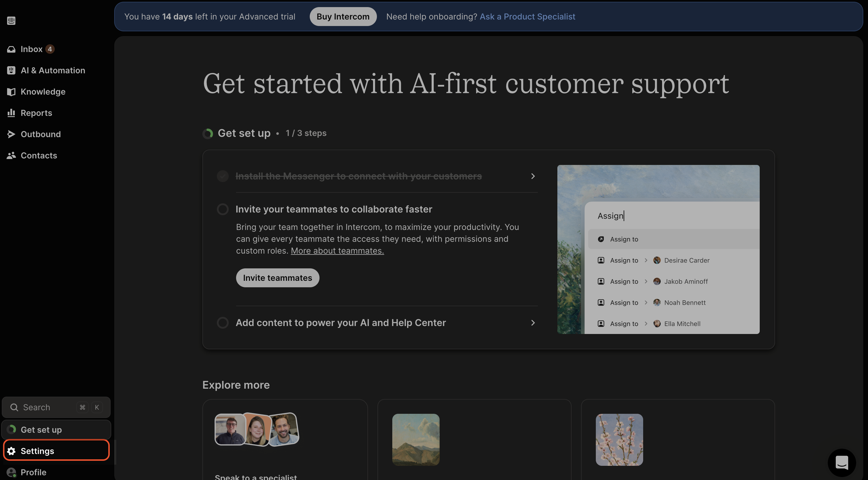Viewport: 868px width, 480px height.
Task: Expand the Add content step chevron
Action: pyautogui.click(x=533, y=322)
